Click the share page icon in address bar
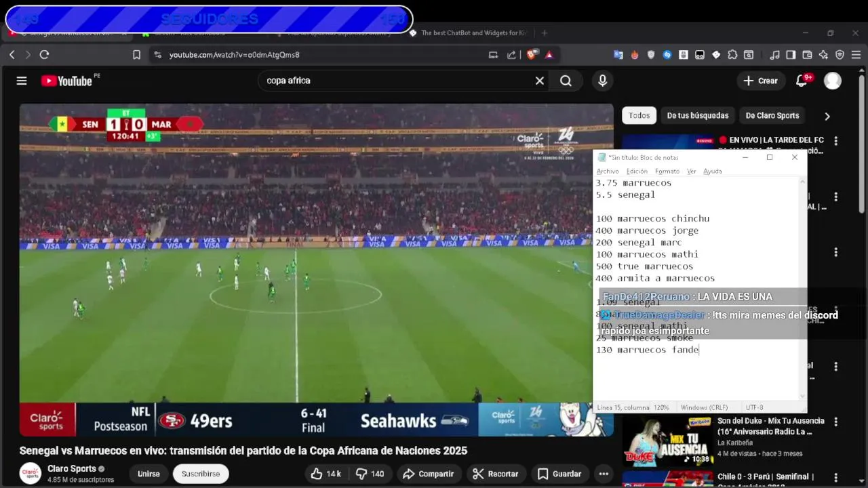The height and width of the screenshot is (488, 868). click(x=511, y=55)
